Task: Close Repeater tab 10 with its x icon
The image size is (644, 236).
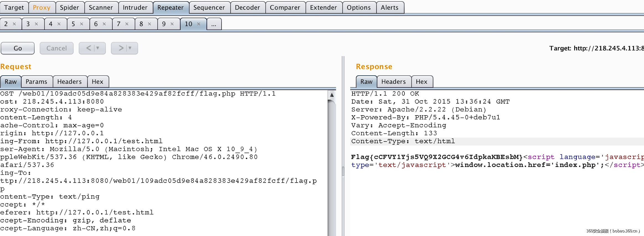Action: pyautogui.click(x=199, y=24)
